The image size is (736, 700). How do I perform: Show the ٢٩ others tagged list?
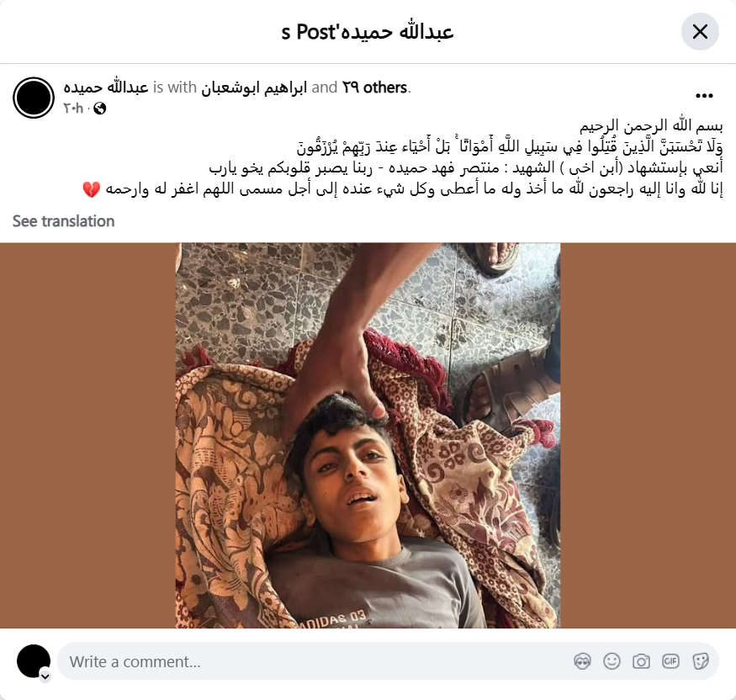[x=374, y=87]
